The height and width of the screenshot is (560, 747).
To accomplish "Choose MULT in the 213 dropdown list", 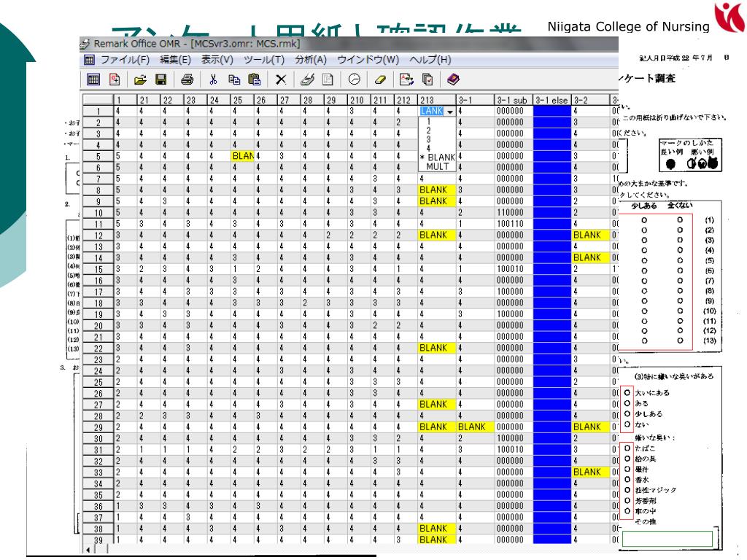I will [x=438, y=167].
